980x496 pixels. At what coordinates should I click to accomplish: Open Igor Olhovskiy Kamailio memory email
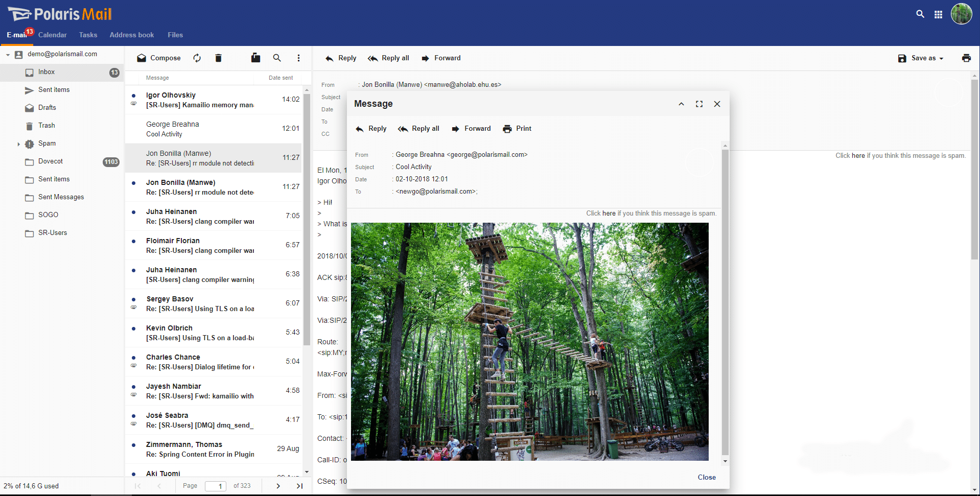pyautogui.click(x=214, y=100)
